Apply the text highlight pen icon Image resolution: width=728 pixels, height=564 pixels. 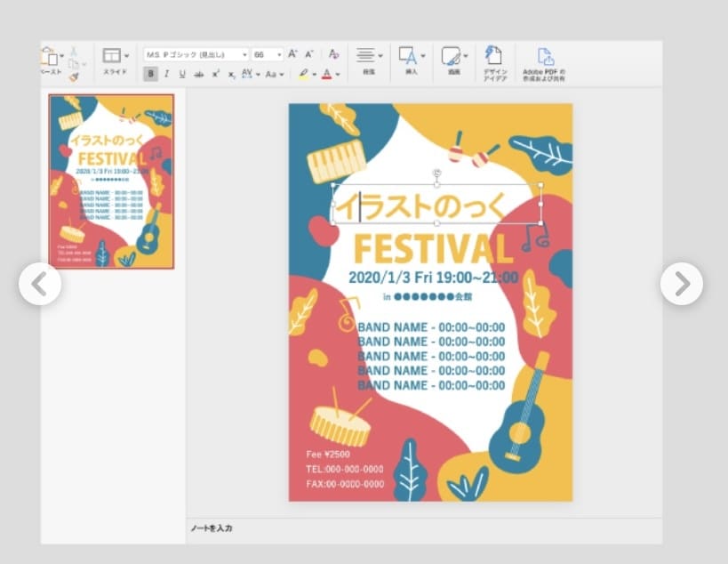click(x=304, y=74)
